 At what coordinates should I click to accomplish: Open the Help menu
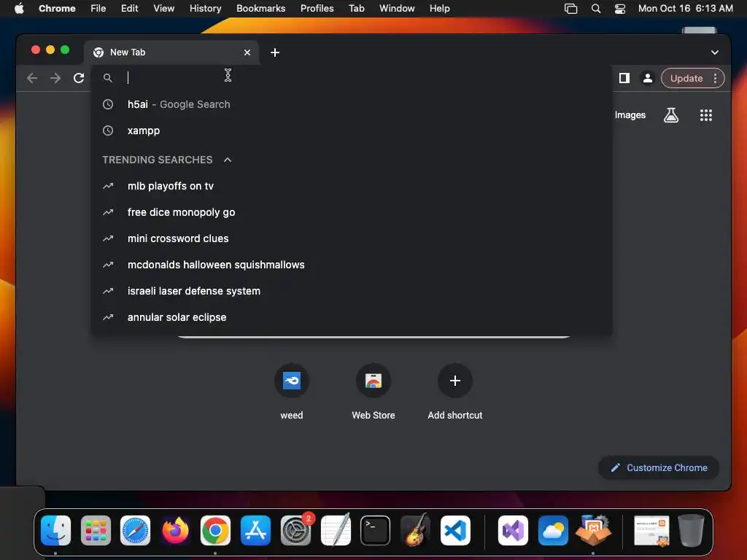pos(439,9)
